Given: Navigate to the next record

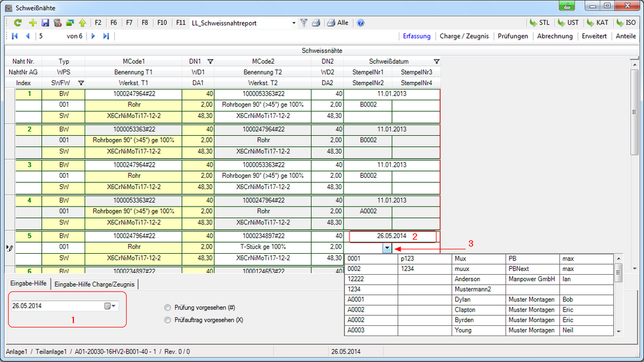Looking at the screenshot, I should click(x=93, y=36).
